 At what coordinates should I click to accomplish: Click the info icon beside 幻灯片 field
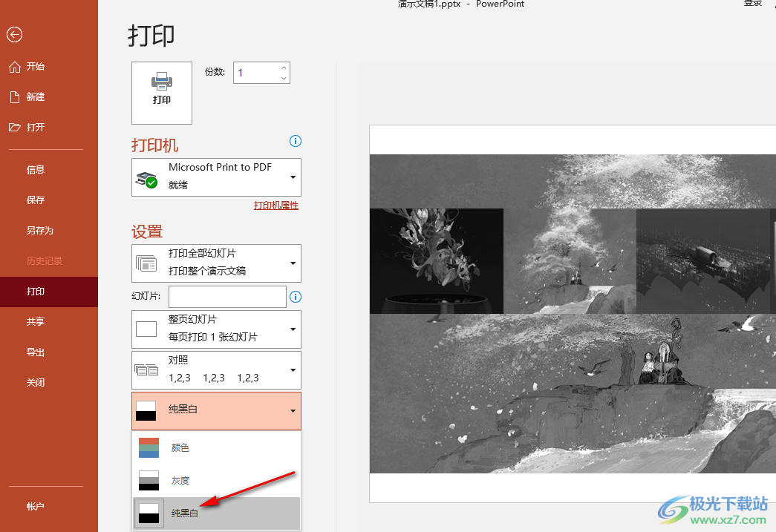(x=296, y=297)
